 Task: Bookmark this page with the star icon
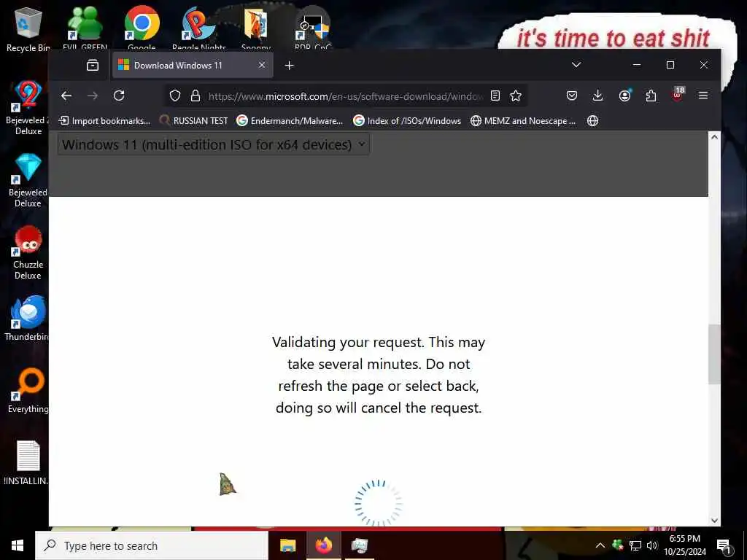pyautogui.click(x=516, y=96)
